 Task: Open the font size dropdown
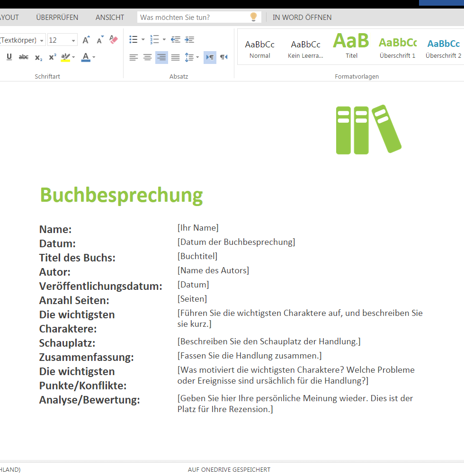(x=73, y=40)
